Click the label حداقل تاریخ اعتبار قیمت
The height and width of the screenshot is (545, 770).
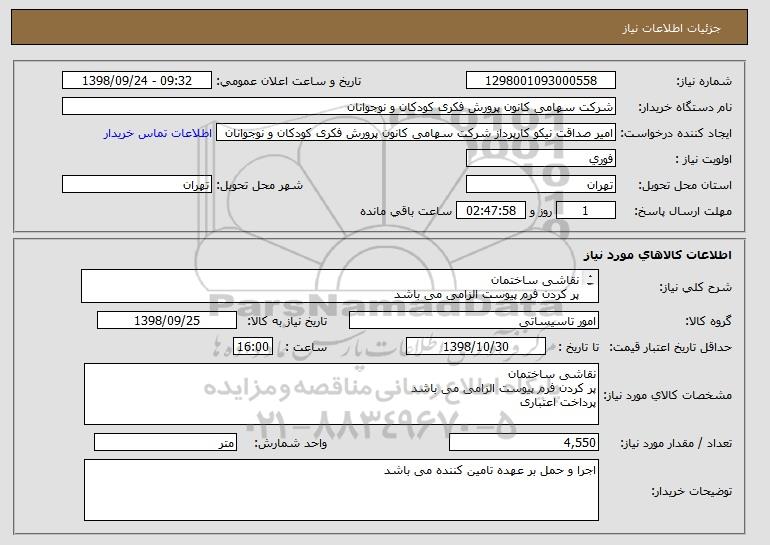pos(670,347)
